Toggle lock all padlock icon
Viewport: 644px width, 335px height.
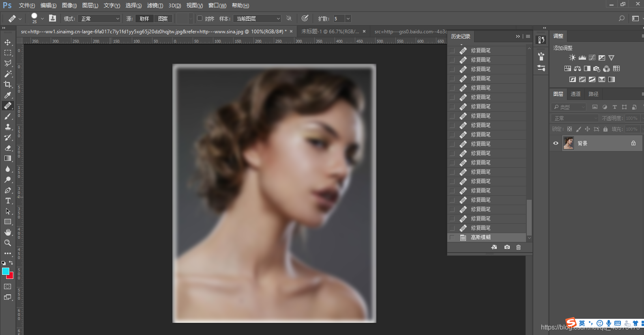click(605, 129)
